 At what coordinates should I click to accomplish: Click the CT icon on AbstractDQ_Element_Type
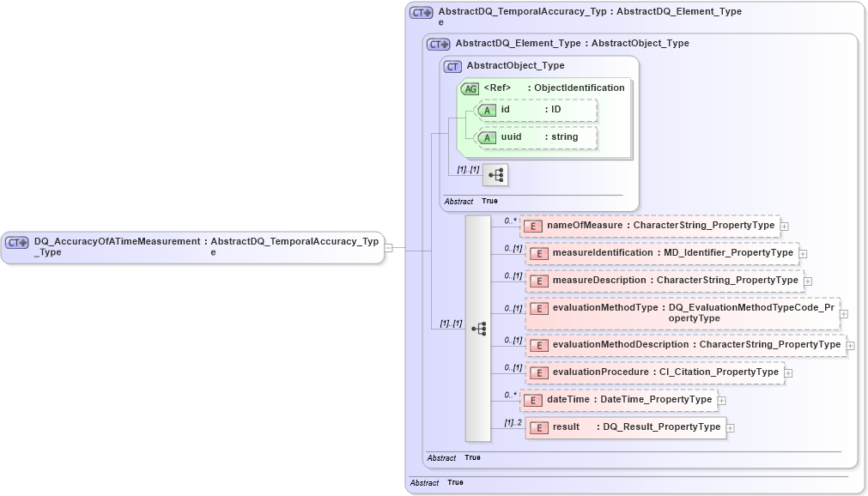[x=438, y=43]
